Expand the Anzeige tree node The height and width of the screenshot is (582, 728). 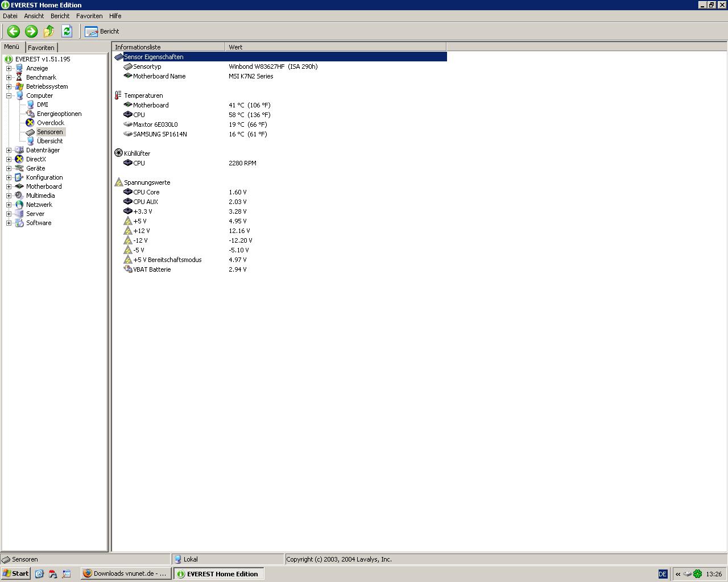tap(9, 68)
